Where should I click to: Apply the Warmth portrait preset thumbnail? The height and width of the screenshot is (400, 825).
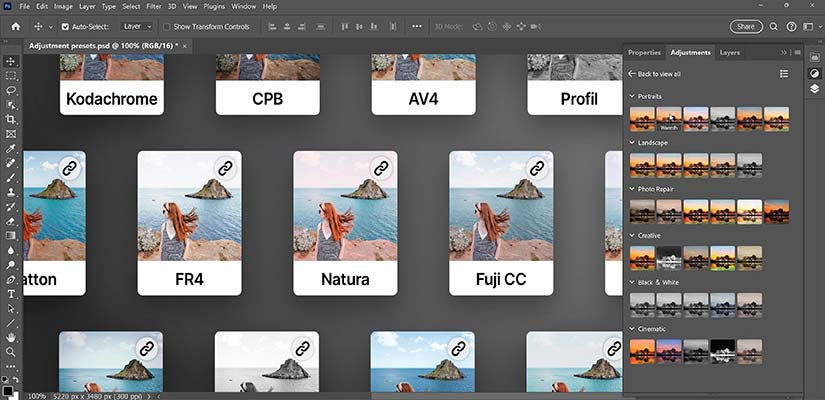coord(669,119)
